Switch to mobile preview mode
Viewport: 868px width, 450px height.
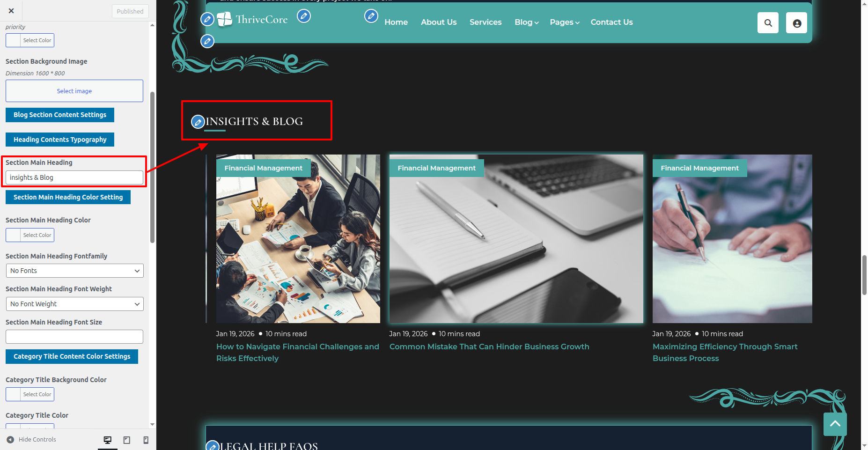point(146,440)
